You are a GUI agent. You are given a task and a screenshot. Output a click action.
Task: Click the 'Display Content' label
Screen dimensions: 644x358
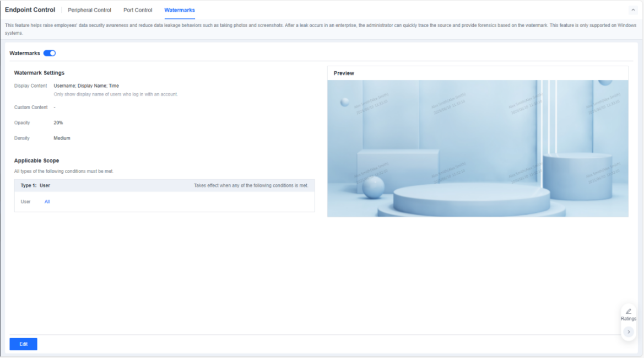[x=30, y=86]
